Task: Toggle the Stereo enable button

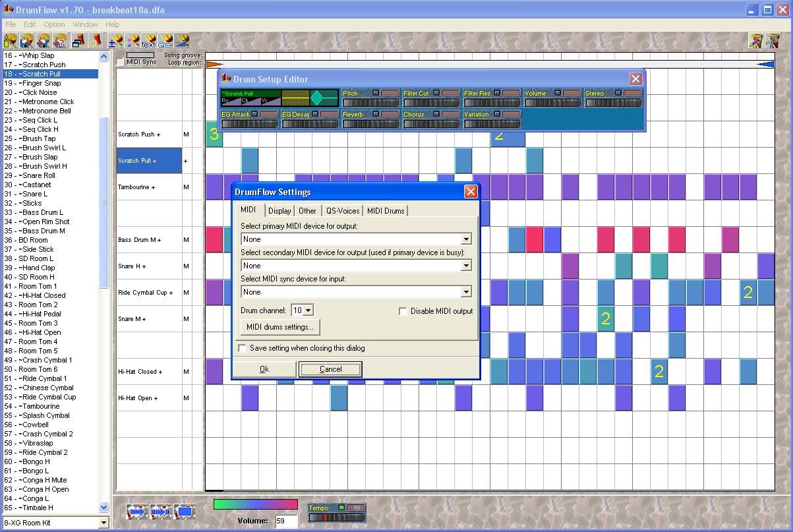Action: pos(618,93)
